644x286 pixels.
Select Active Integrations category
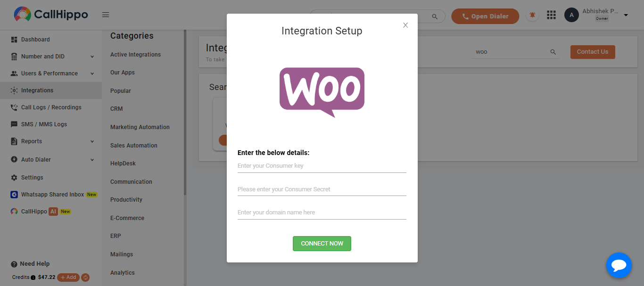click(x=135, y=55)
